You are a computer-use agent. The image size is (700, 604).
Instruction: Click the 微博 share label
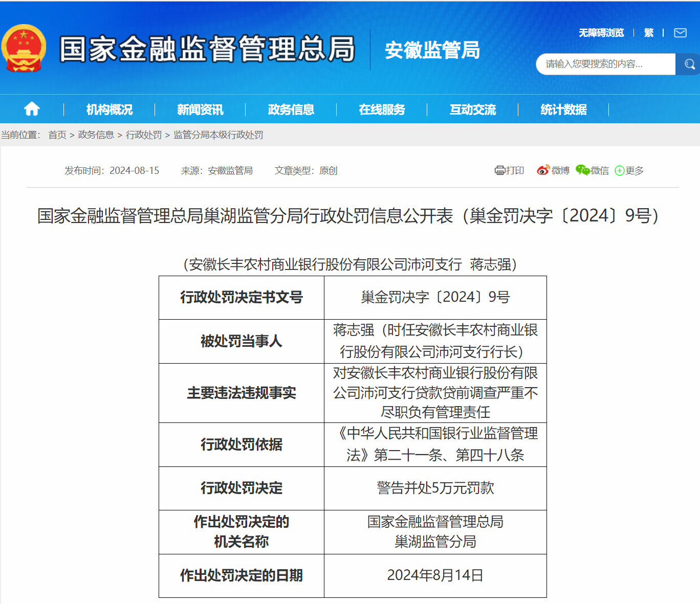tap(561, 170)
